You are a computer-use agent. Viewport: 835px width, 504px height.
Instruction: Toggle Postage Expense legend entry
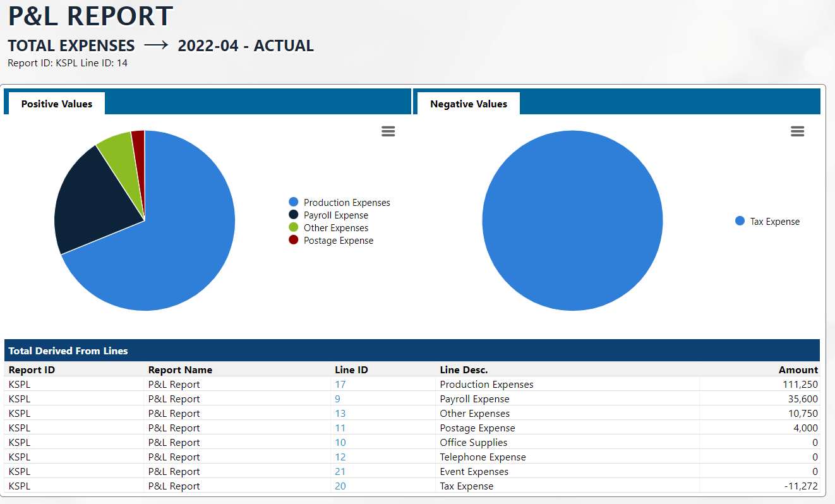click(x=338, y=241)
